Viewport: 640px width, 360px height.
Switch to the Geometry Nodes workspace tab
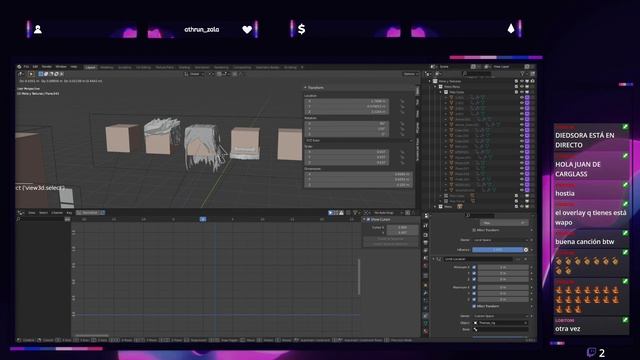[x=267, y=67]
